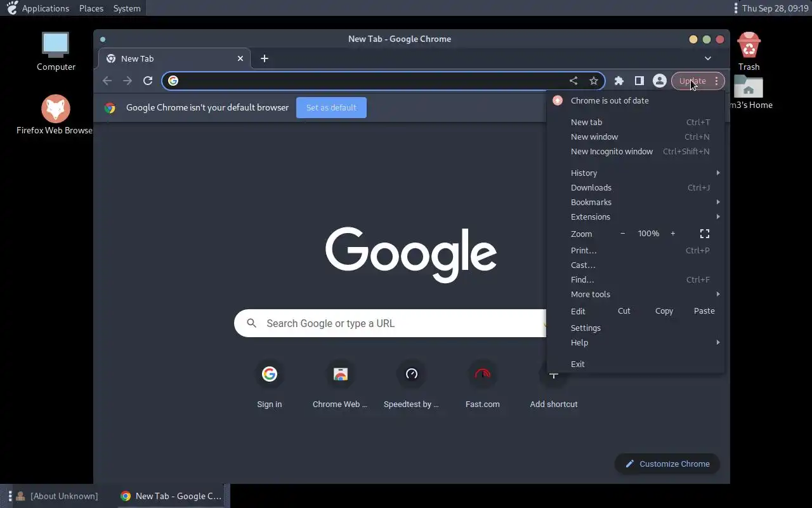Click Copy in the Edit row
Screen dimensions: 812x508
tap(664, 311)
